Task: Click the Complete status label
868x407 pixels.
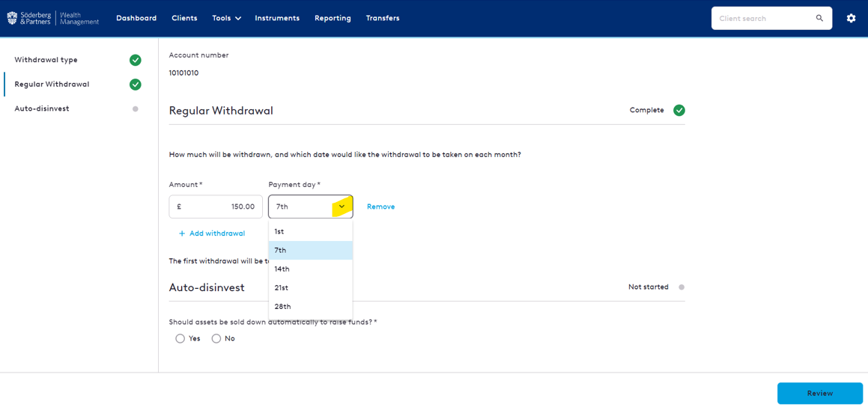Action: coord(646,110)
